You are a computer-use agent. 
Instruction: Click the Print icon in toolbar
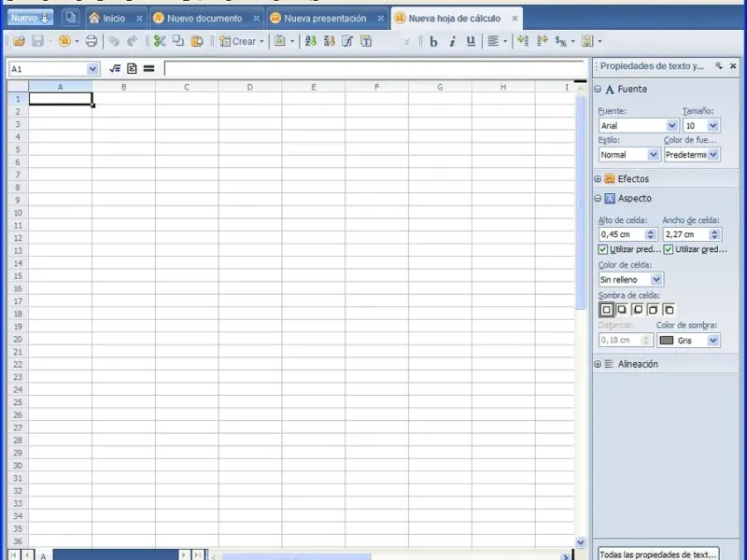[x=91, y=41]
